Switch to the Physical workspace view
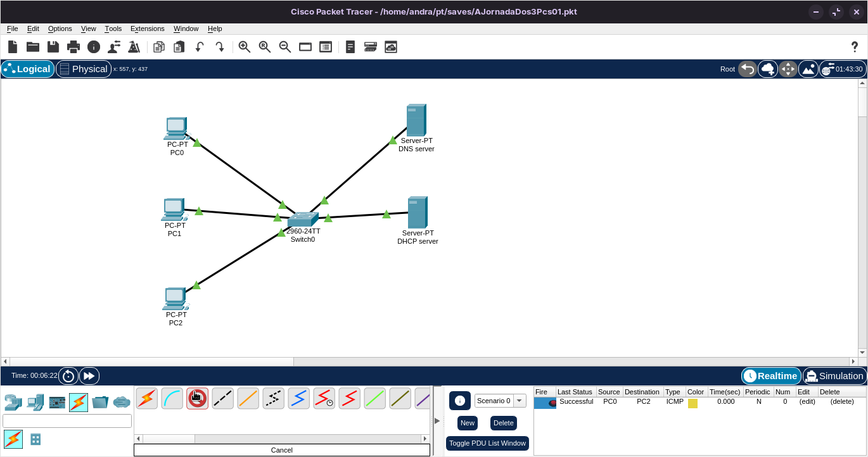868x457 pixels. [84, 69]
